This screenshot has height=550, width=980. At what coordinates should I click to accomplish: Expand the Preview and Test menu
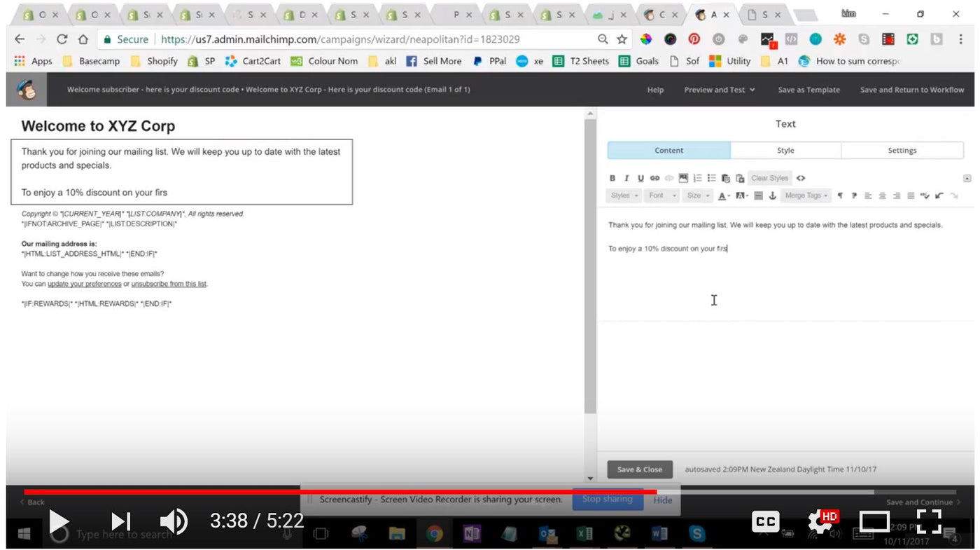coord(719,90)
